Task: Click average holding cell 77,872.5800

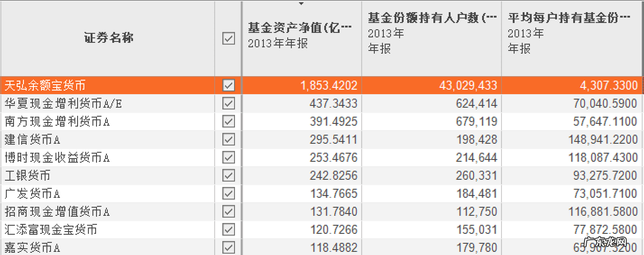Action: (x=572, y=230)
